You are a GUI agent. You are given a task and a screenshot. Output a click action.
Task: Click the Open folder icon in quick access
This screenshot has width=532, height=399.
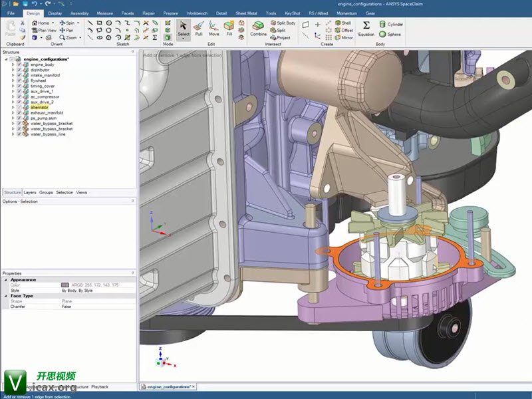click(15, 4)
